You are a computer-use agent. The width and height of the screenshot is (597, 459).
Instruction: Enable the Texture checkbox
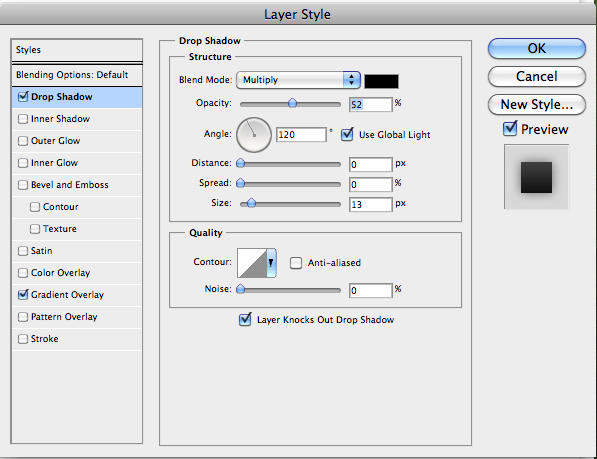35,229
